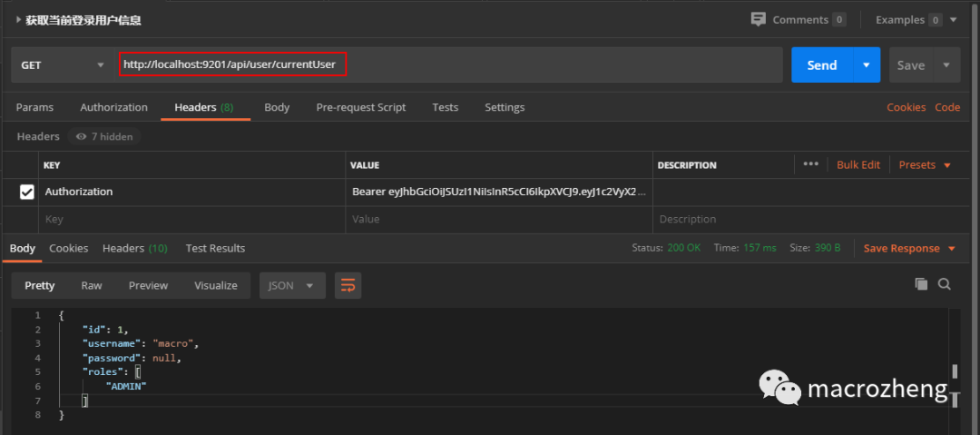Click the "macro" username value

[175, 343]
